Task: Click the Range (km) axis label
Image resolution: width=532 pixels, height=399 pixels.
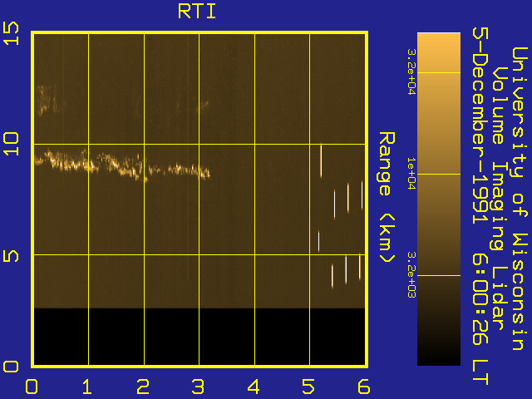Action: (387, 197)
